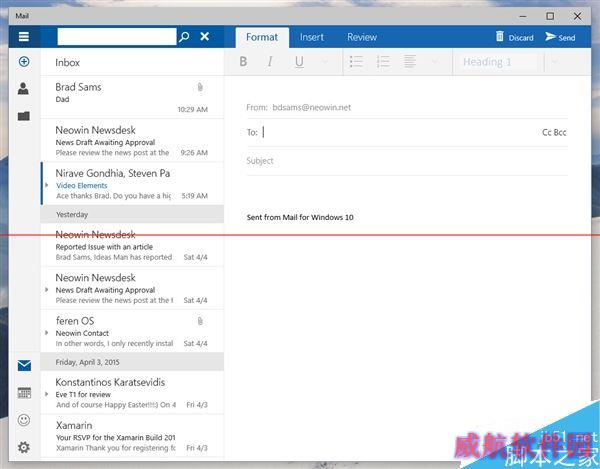Set paragraph alignment icon
This screenshot has width=600, height=469.
[410, 62]
